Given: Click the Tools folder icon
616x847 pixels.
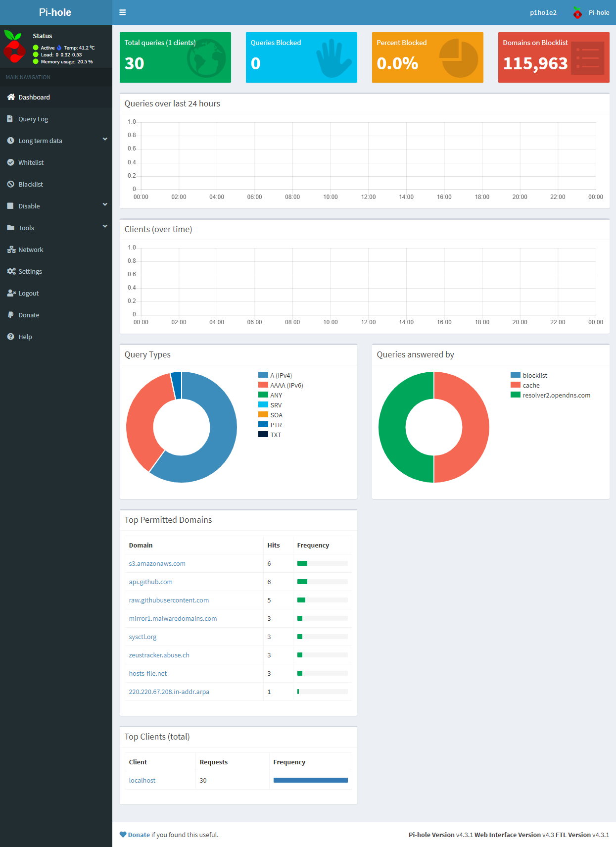Looking at the screenshot, I should [x=10, y=228].
